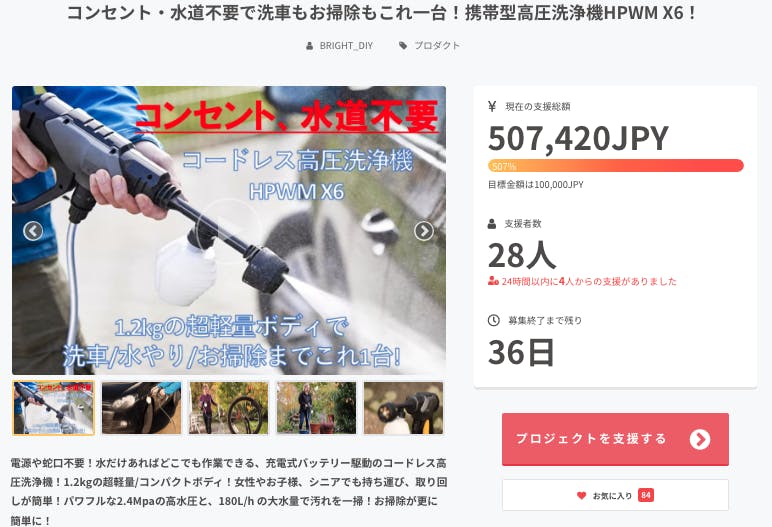Screen dimensions: 772x527
Task: Click the user icon beside BRIGHT_DIY
Action: pyautogui.click(x=310, y=46)
